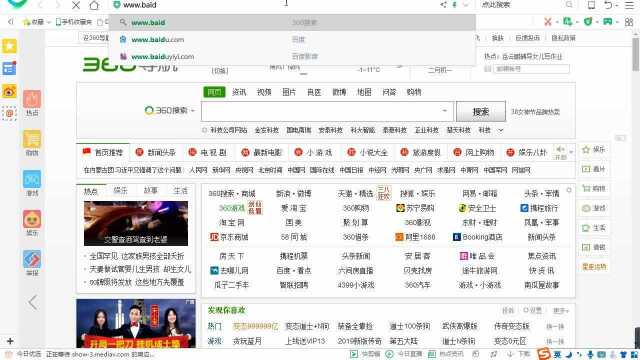This screenshot has width=640, height=360.
Task: Collapse the sidebar with the left arrow
Action: (33, 302)
